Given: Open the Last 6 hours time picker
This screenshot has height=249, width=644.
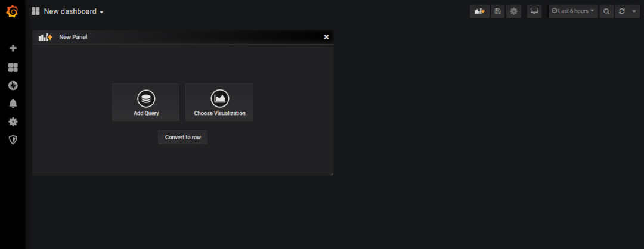Looking at the screenshot, I should [x=573, y=11].
